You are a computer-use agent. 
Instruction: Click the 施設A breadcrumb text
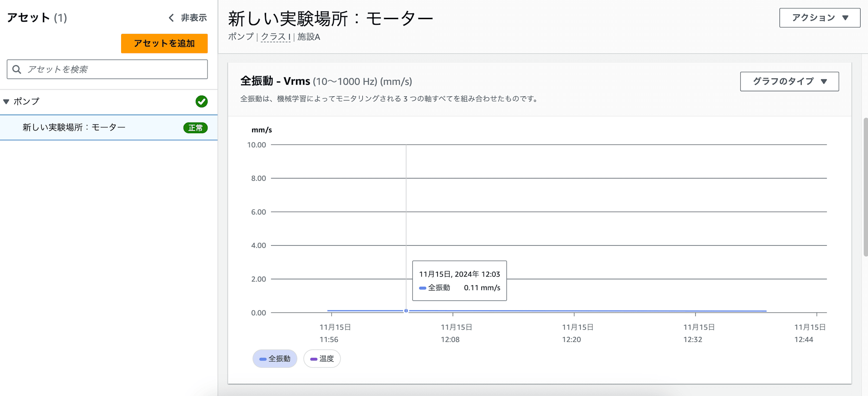tap(309, 37)
